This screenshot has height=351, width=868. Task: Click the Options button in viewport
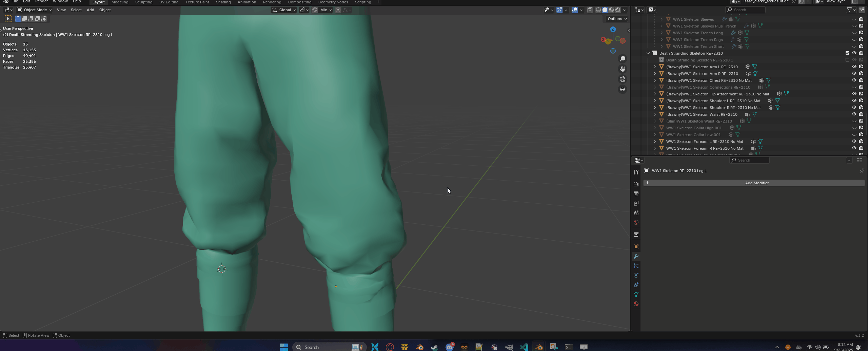(x=617, y=19)
